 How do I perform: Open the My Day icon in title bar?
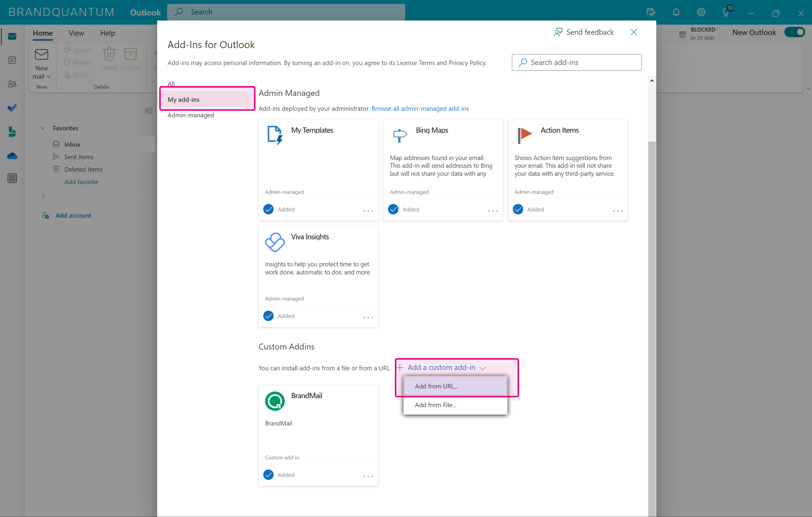pos(651,12)
